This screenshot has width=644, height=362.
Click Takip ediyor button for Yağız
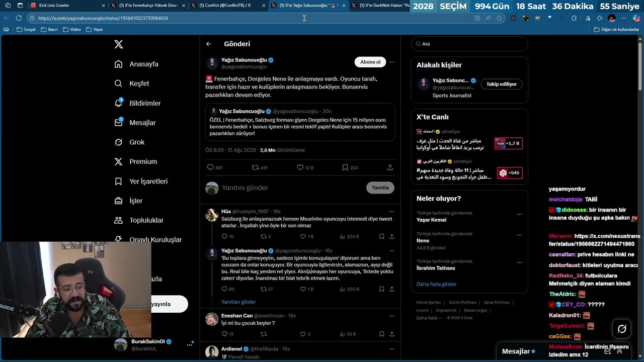click(502, 84)
